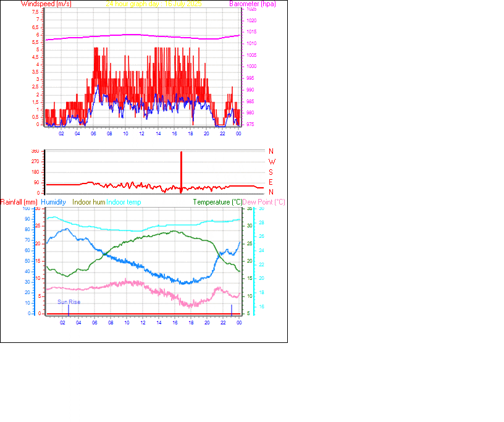Click the 'Barometer (hpa)' axis title

(x=253, y=4)
